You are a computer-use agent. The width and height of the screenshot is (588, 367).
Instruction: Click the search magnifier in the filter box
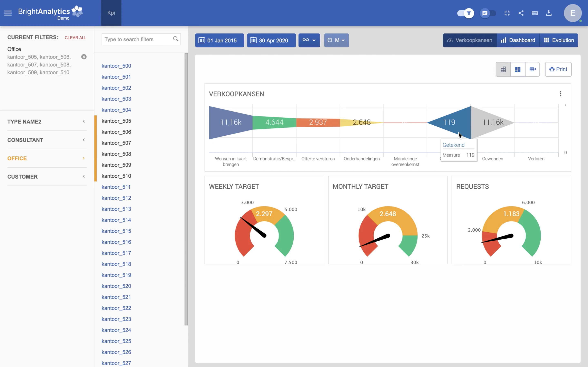176,39
